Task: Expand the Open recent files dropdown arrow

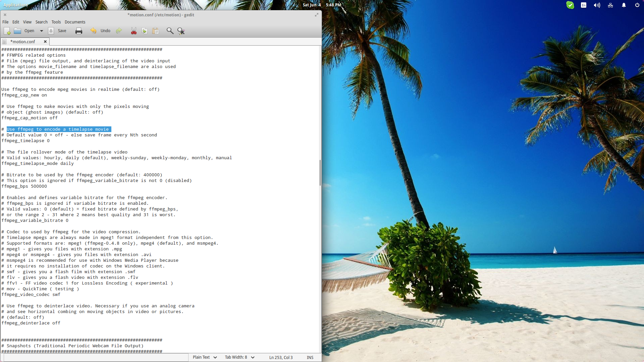Action: [x=42, y=31]
